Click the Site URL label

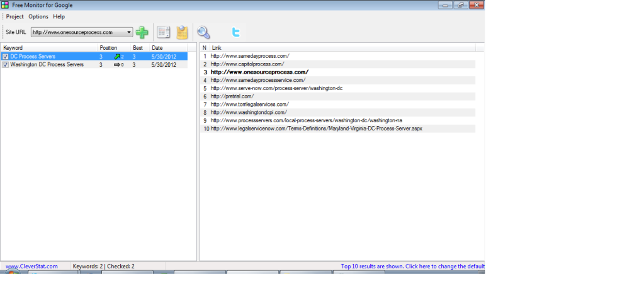point(16,32)
